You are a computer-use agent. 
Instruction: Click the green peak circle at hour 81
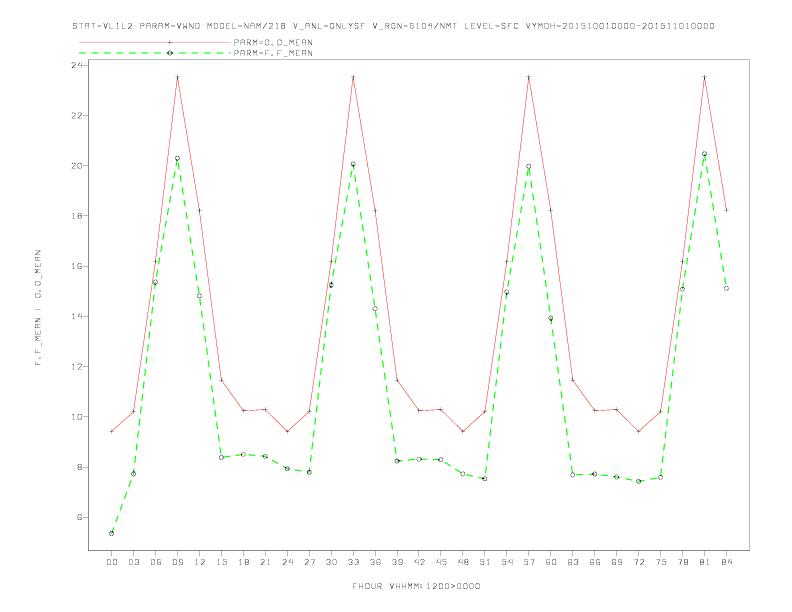pos(705,154)
